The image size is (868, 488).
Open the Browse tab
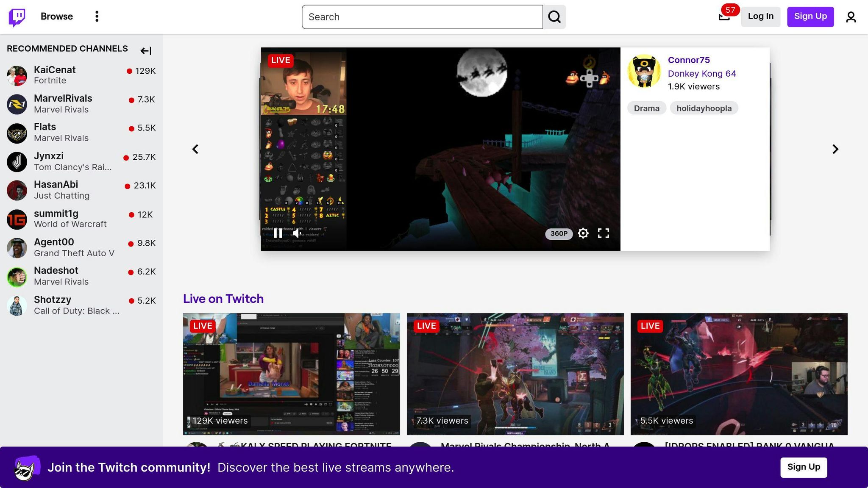pos(57,17)
